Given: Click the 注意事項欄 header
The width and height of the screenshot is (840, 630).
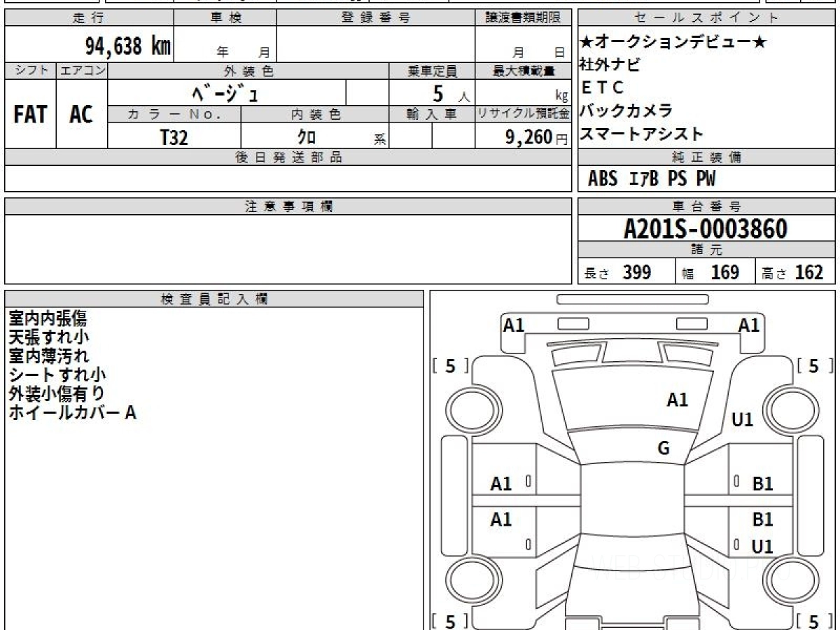Looking at the screenshot, I should (288, 206).
